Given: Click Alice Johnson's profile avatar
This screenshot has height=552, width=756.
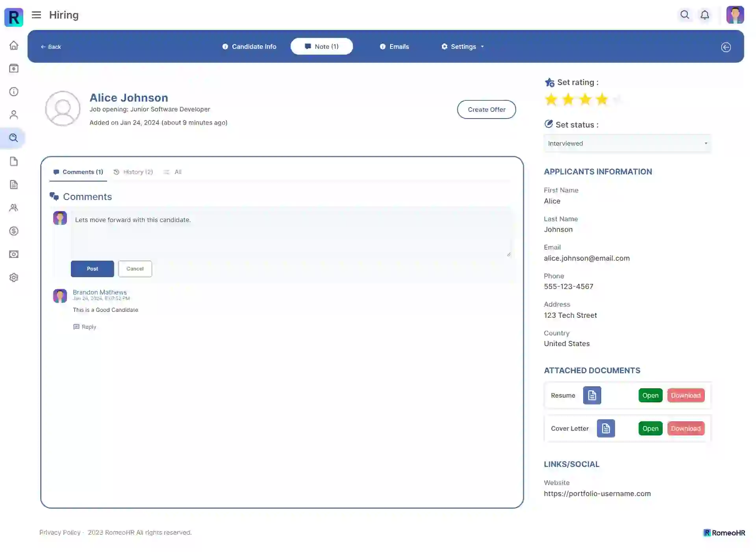Looking at the screenshot, I should (x=63, y=108).
